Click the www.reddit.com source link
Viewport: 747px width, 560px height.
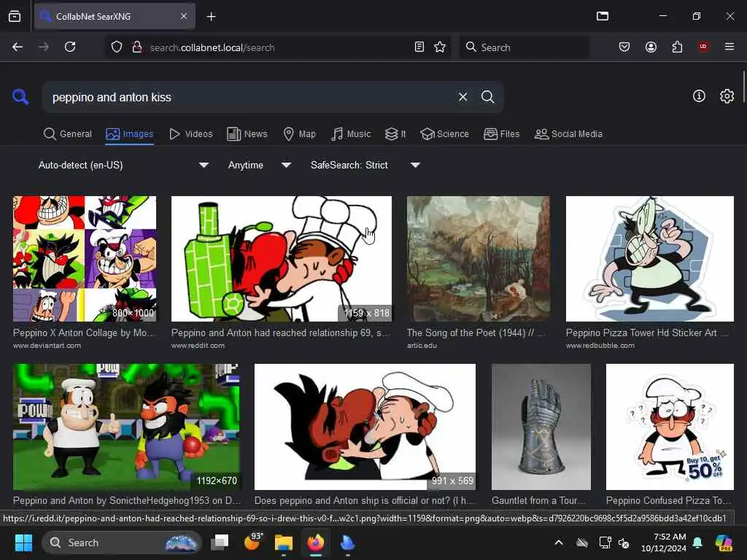click(x=198, y=346)
